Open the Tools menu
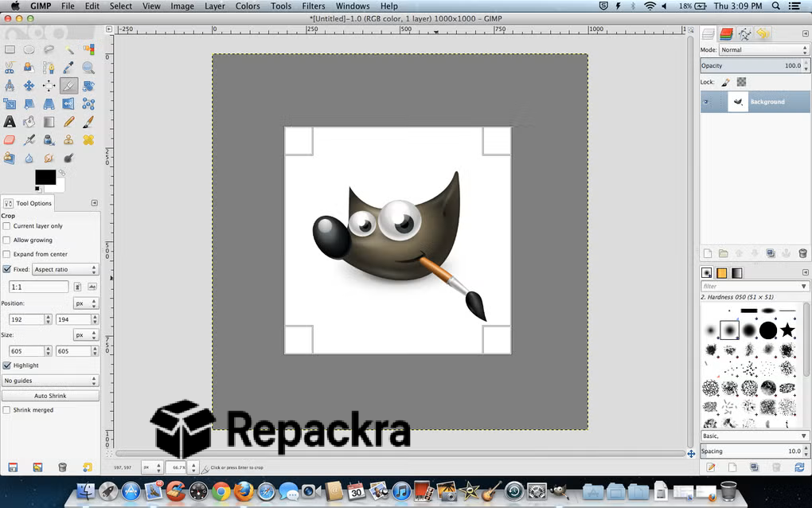 (x=281, y=6)
